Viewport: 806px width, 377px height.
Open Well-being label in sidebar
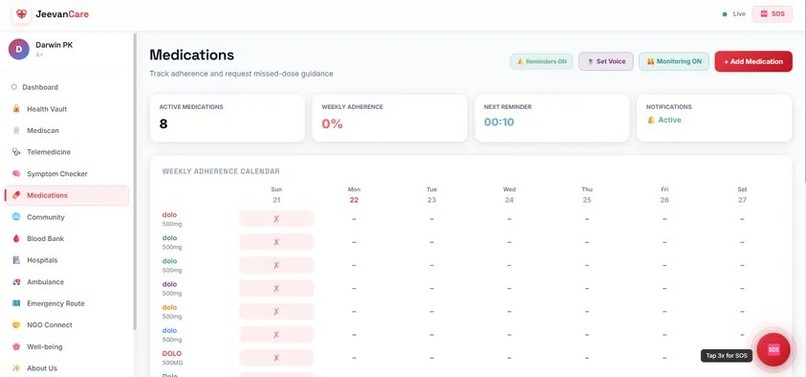pyautogui.click(x=45, y=347)
